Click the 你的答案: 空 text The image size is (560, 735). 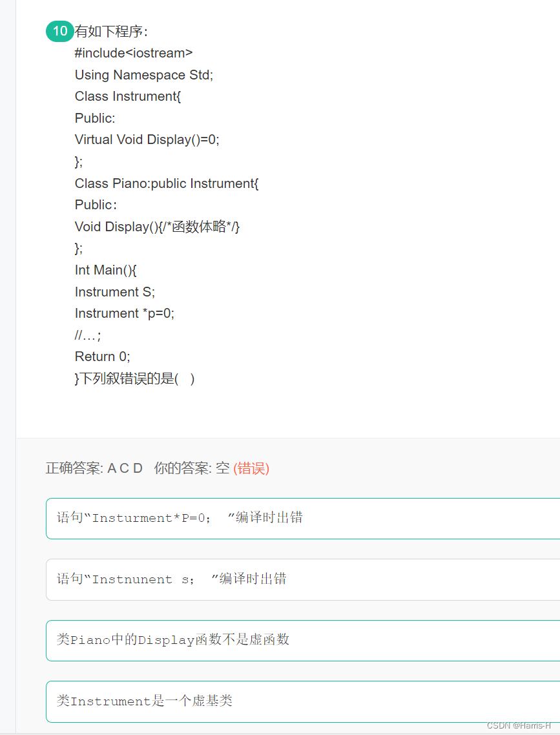192,468
